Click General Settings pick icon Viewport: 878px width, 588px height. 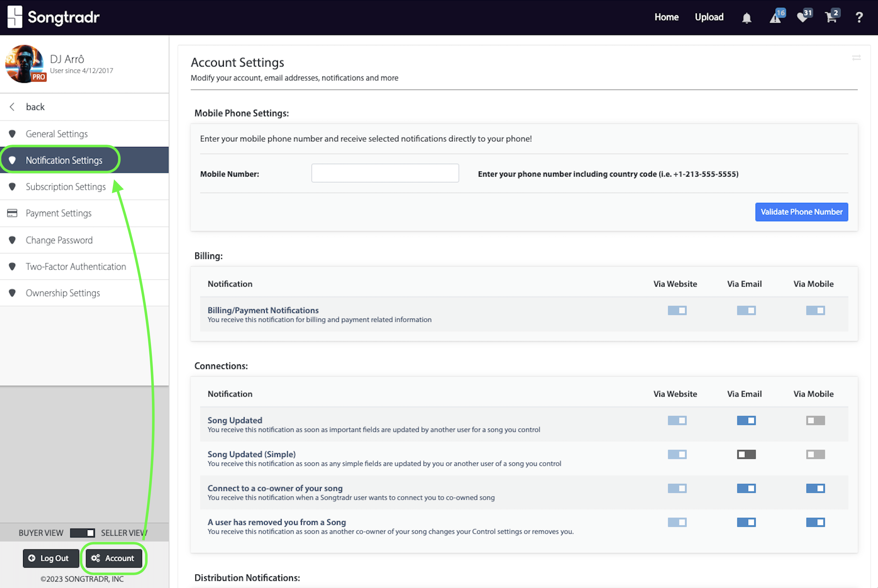pos(13,134)
